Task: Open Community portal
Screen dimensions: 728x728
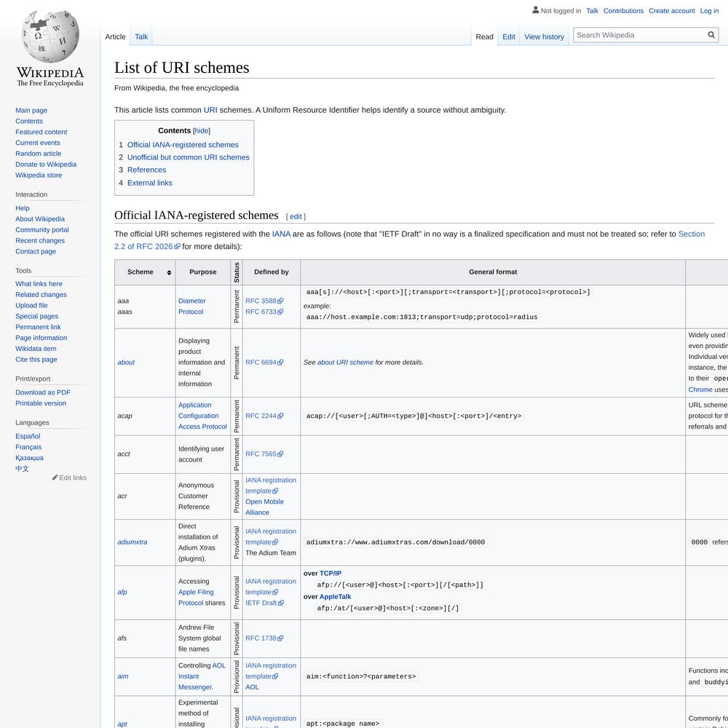Action: [x=41, y=229]
